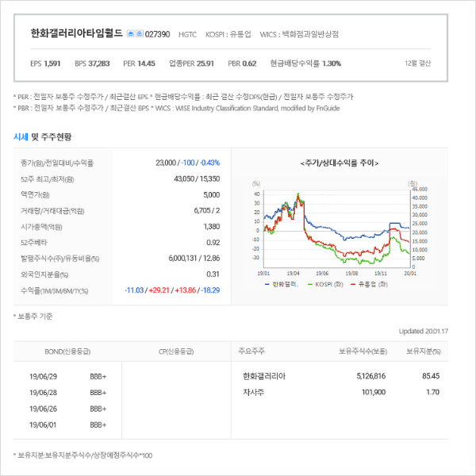Click the 한화갤러리아 shareholder name
The height and width of the screenshot is (476, 476).
click(x=264, y=376)
